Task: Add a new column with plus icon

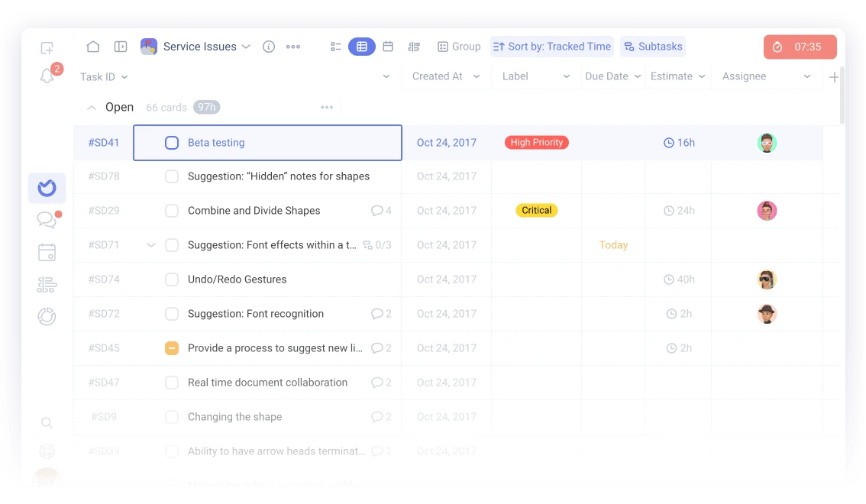Action: click(x=834, y=77)
